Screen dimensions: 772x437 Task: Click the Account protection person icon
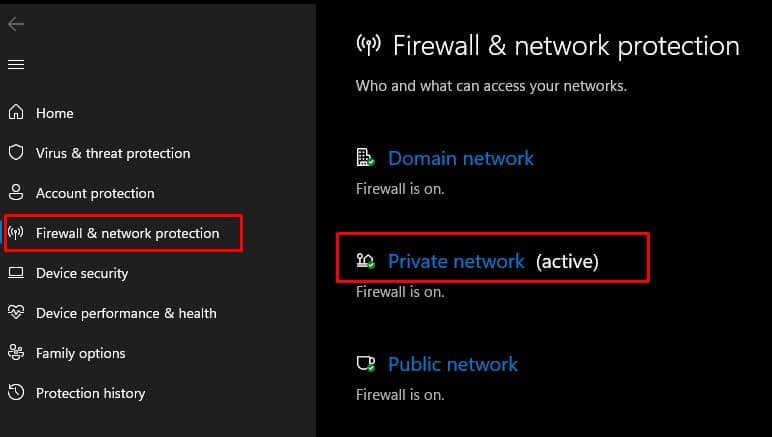(16, 192)
